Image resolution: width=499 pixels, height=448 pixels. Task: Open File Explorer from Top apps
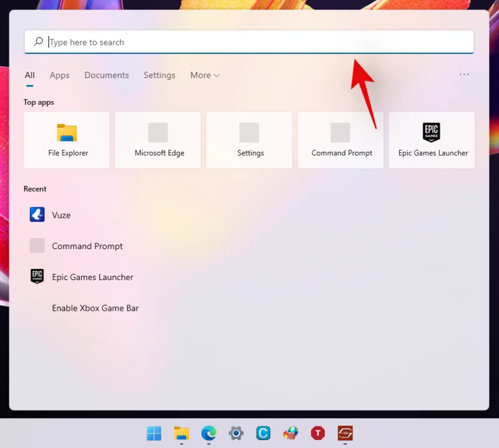tap(67, 140)
